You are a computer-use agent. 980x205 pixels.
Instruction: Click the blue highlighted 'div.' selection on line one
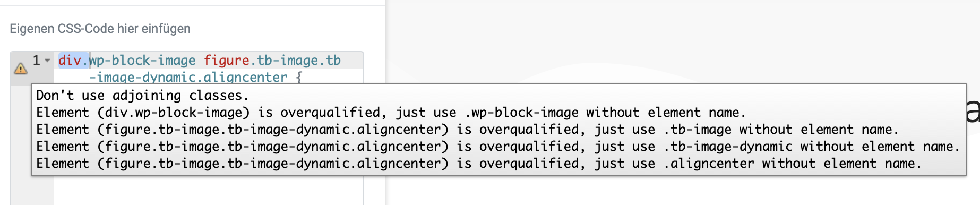click(x=73, y=61)
